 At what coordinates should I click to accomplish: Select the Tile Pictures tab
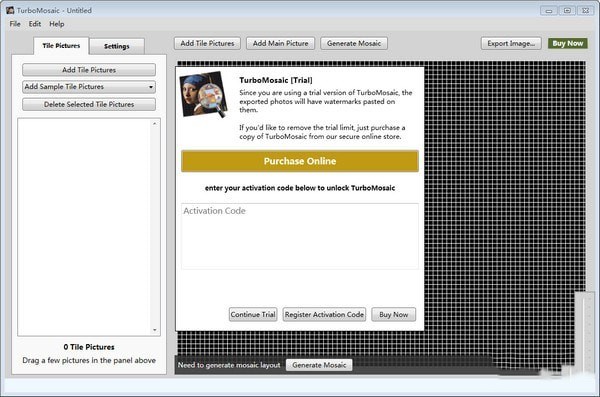pyautogui.click(x=61, y=46)
